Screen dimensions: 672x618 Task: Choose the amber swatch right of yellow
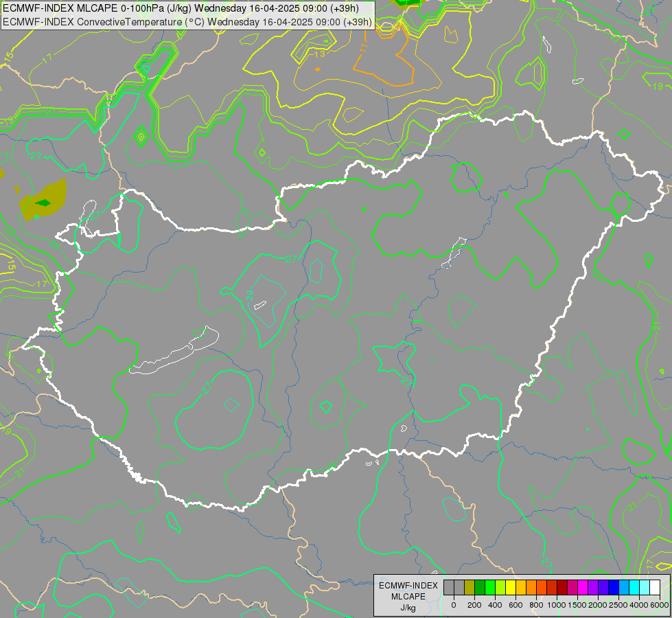(x=521, y=587)
